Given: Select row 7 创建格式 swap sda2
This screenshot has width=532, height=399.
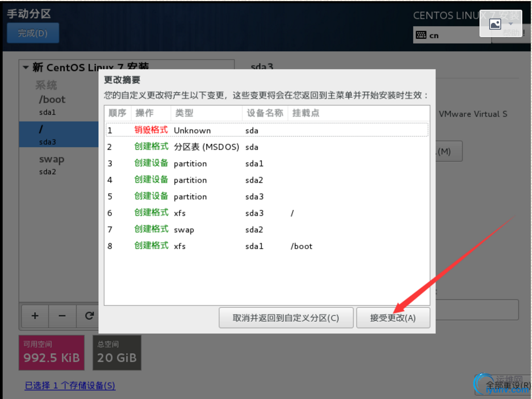Looking at the screenshot, I should tap(267, 229).
